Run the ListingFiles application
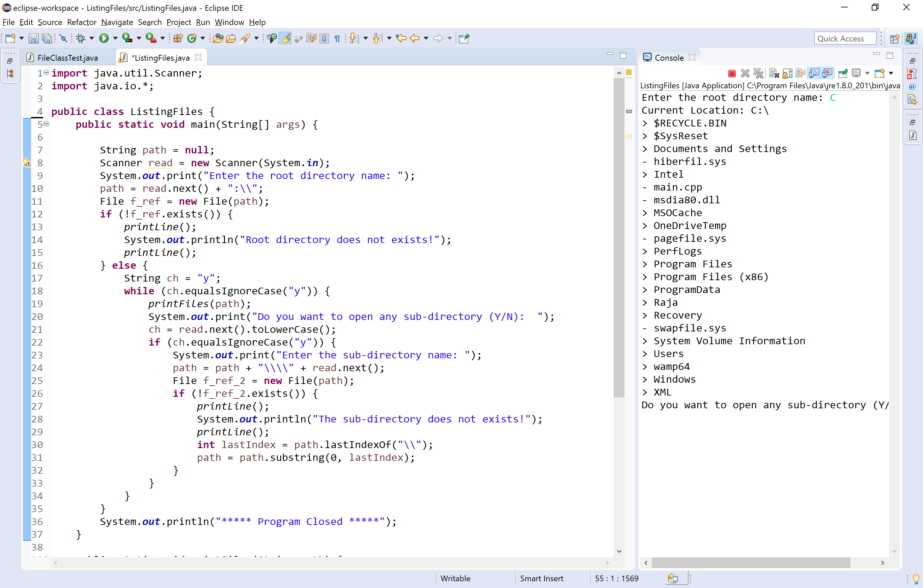 click(105, 38)
